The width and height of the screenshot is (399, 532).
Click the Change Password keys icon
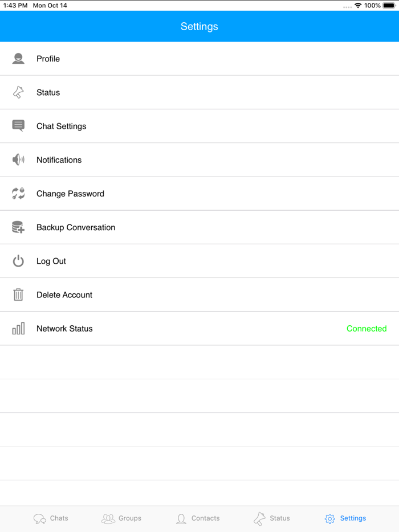[18, 194]
